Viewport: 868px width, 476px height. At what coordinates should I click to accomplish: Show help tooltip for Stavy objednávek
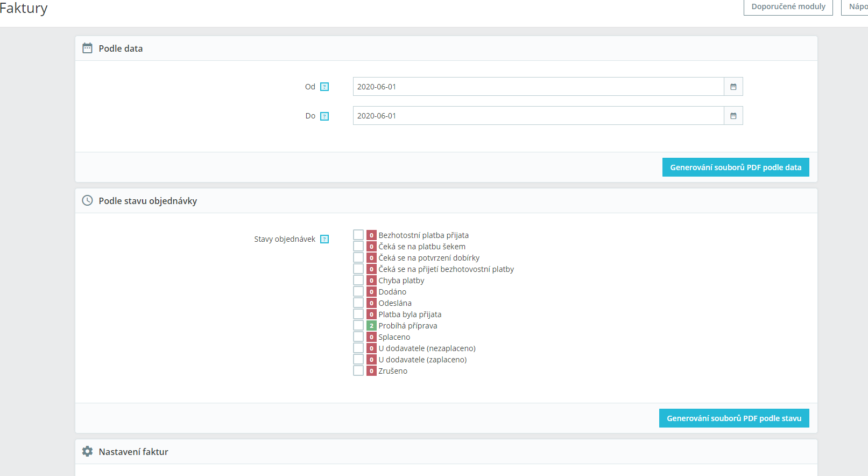point(324,239)
